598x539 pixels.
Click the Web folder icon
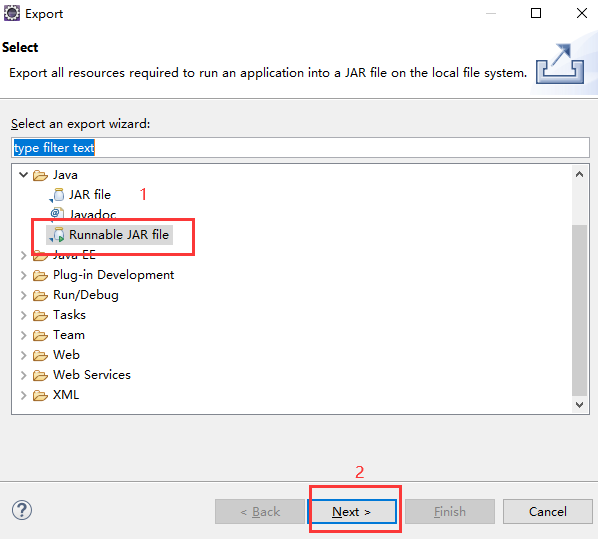[40, 356]
